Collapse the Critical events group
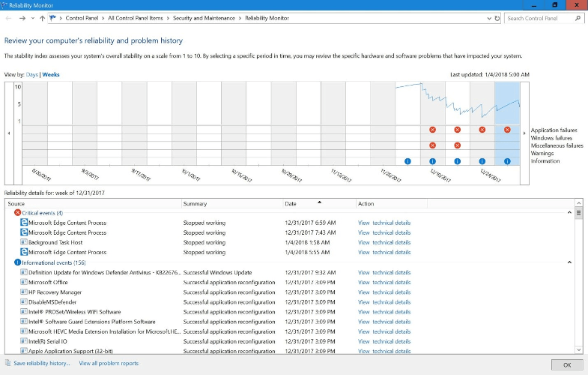 569,213
